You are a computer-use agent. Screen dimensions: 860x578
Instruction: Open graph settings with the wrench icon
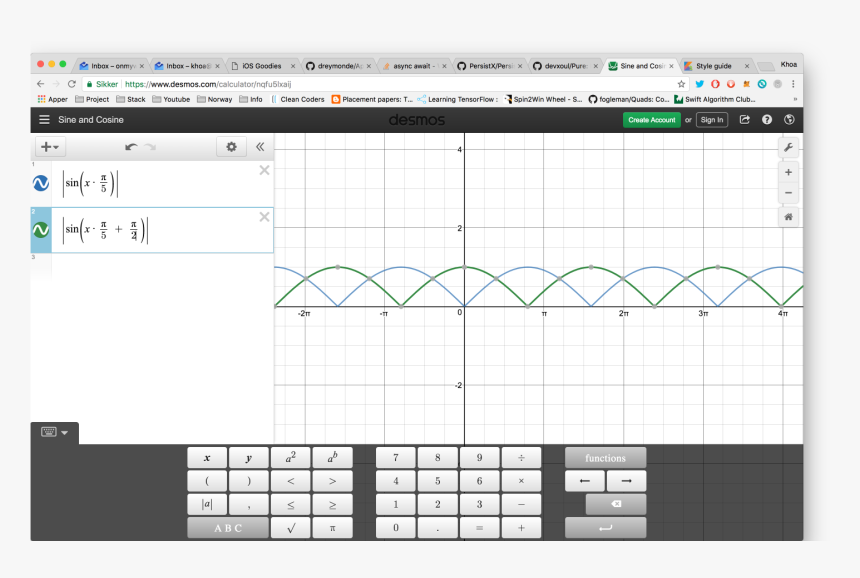tap(789, 147)
